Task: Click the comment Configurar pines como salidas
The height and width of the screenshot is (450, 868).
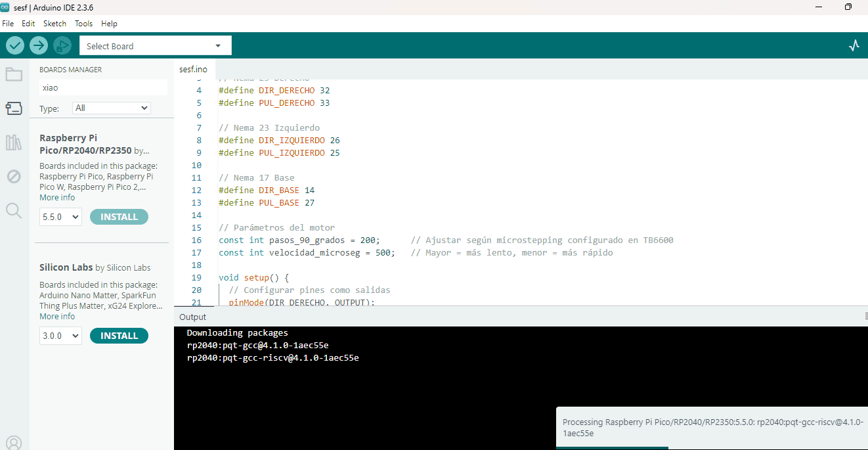Action: [309, 290]
